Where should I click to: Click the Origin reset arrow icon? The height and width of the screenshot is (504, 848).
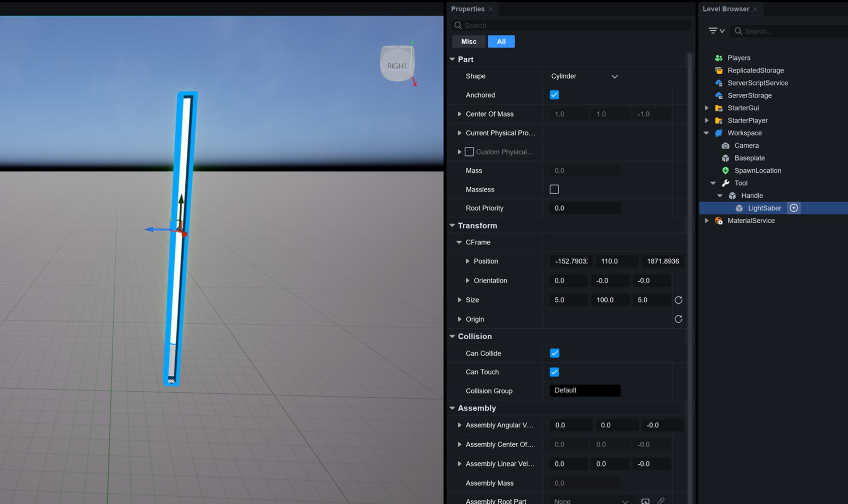678,319
